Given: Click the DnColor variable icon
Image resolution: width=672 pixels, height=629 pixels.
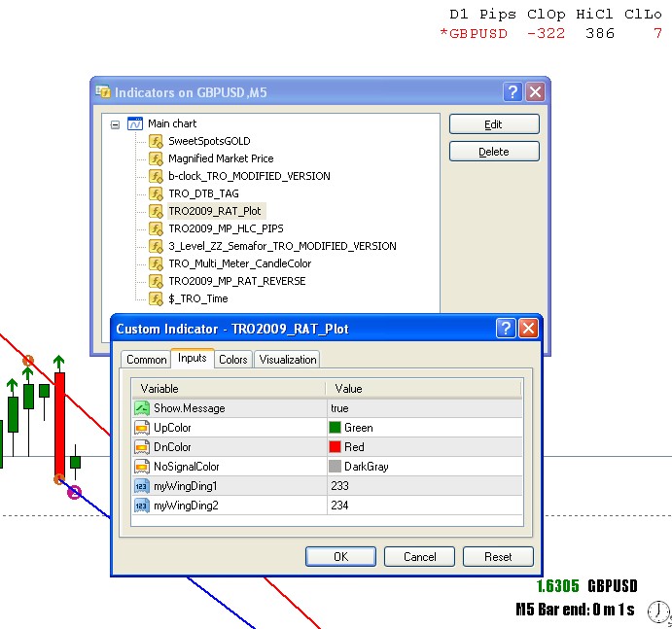Looking at the screenshot, I should [141, 447].
